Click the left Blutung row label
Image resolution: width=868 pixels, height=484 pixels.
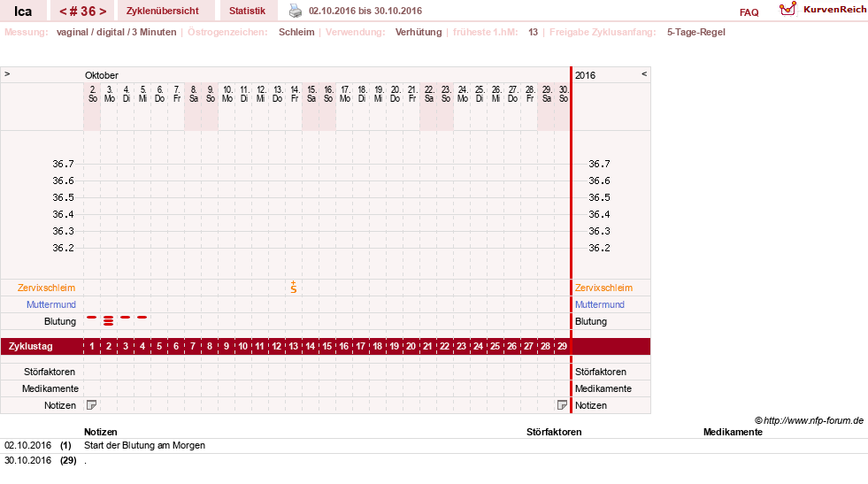click(60, 321)
